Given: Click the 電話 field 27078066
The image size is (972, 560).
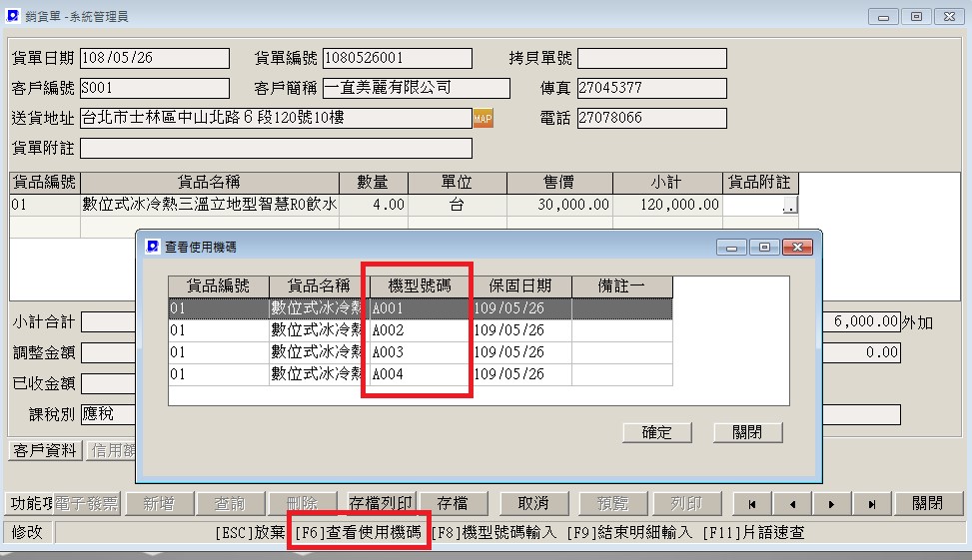Looking at the screenshot, I should pyautogui.click(x=652, y=118).
